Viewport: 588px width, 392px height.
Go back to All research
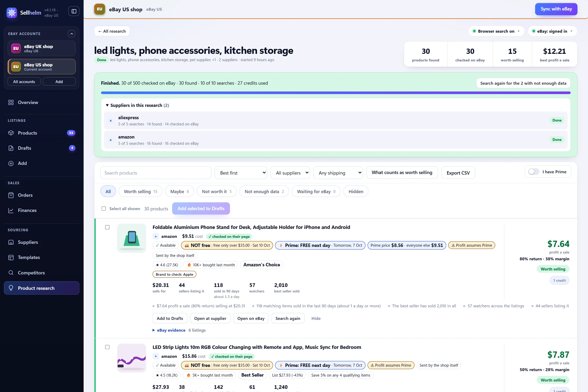click(112, 31)
